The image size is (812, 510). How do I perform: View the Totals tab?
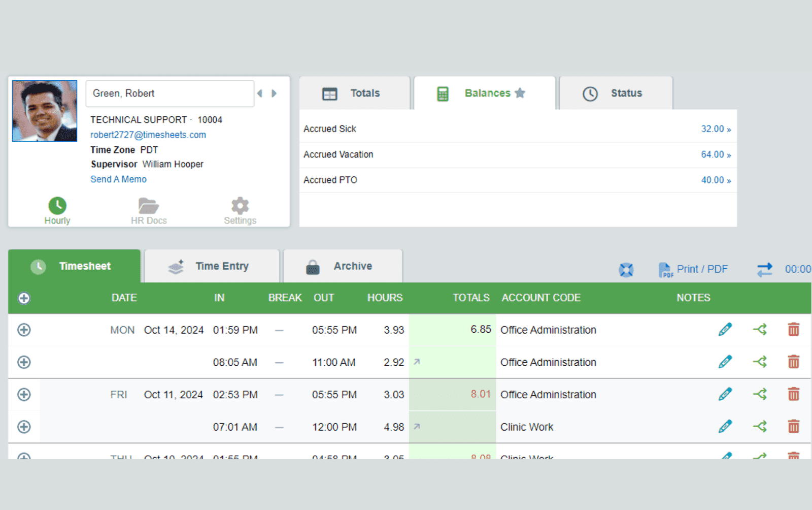(x=364, y=93)
